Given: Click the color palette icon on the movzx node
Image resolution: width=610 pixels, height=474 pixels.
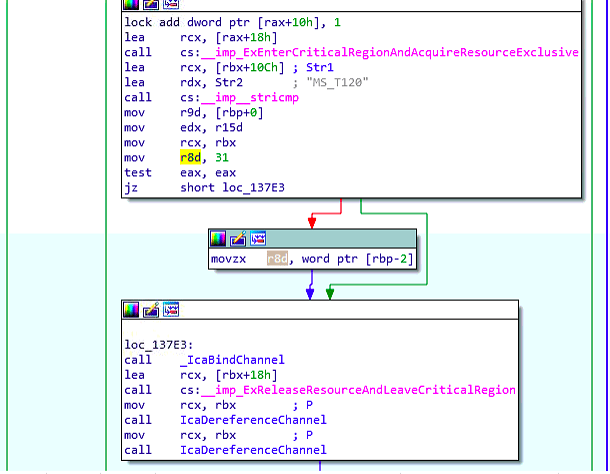Looking at the screenshot, I should [x=218, y=239].
